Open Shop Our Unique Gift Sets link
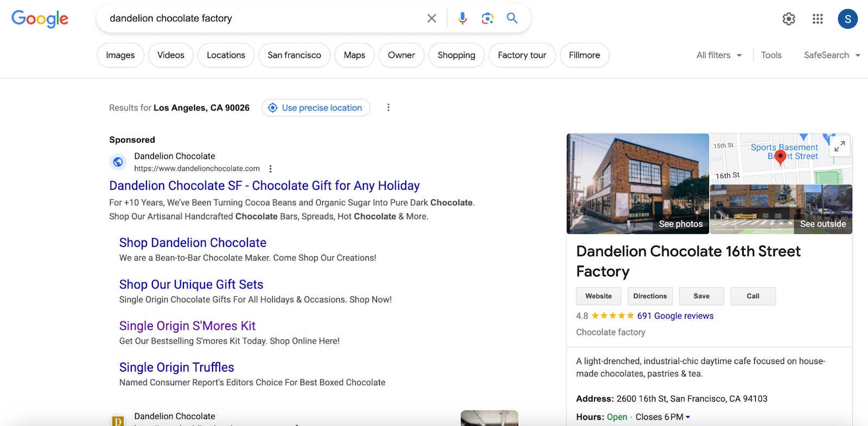868x426 pixels. coord(191,284)
